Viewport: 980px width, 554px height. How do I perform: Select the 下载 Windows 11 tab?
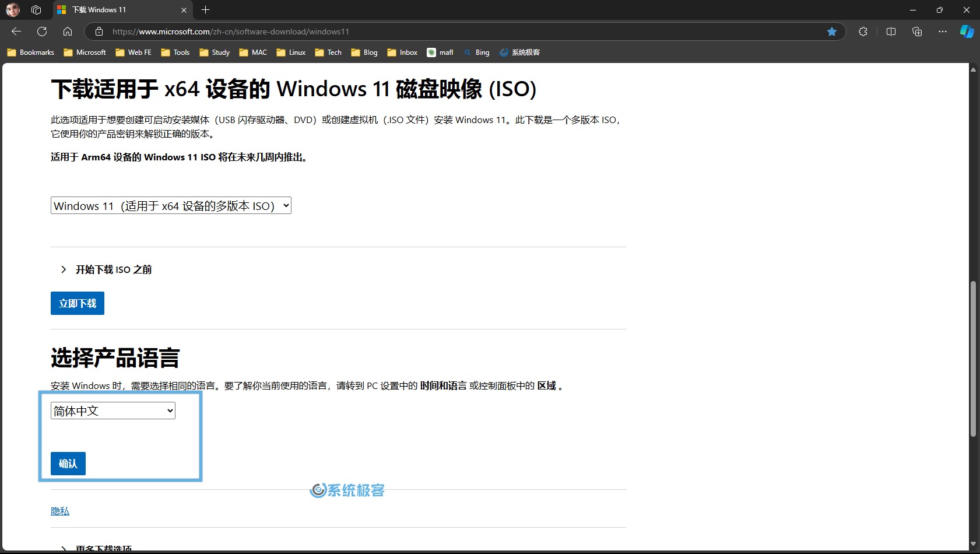click(122, 10)
